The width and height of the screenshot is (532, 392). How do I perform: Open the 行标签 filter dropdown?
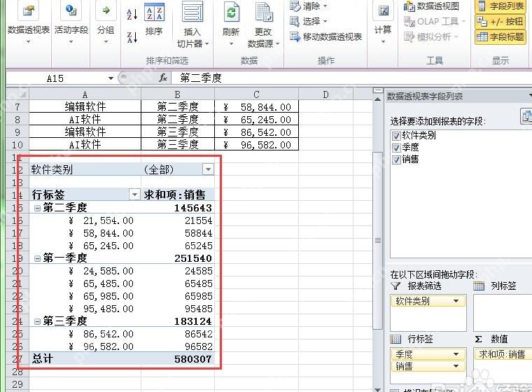pyautogui.click(x=134, y=195)
